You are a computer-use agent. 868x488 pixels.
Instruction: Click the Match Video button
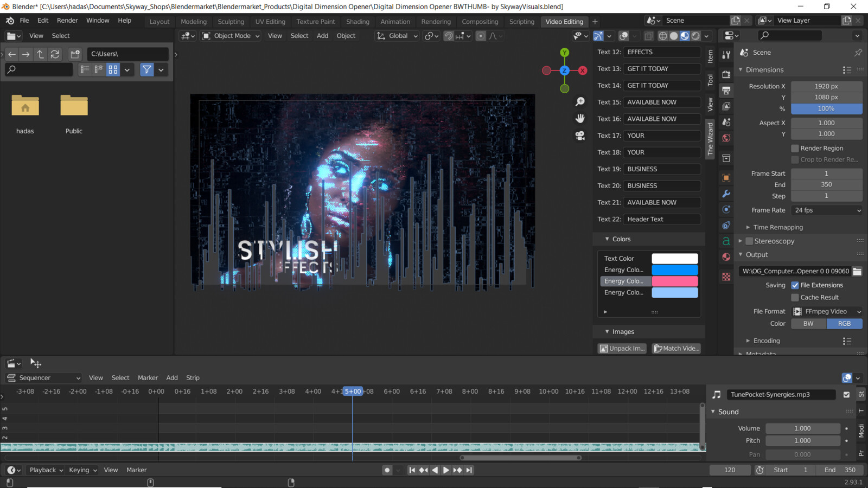pos(676,348)
